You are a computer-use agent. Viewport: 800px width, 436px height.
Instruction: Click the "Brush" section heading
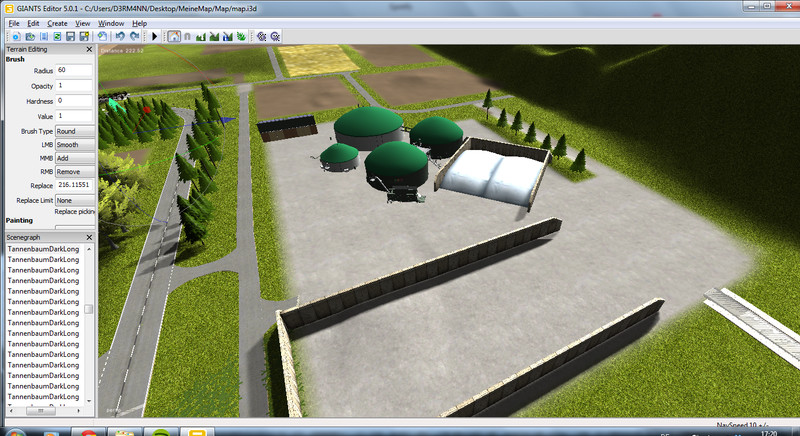(x=15, y=59)
